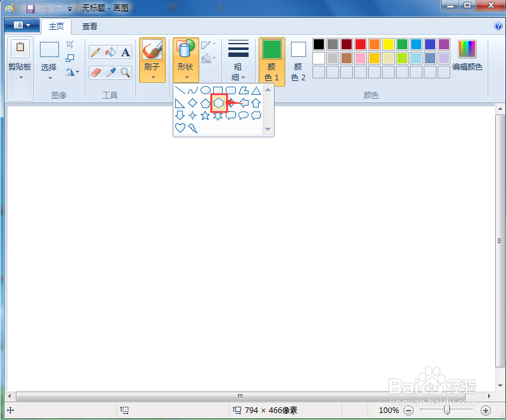Choose the Text tool
This screenshot has width=506, height=420.
(125, 52)
